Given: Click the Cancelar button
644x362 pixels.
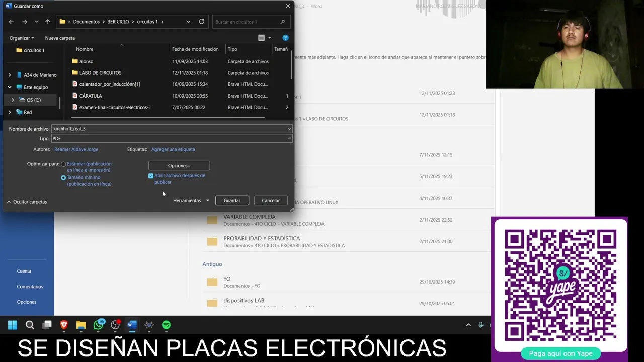Looking at the screenshot, I should pyautogui.click(x=271, y=200).
